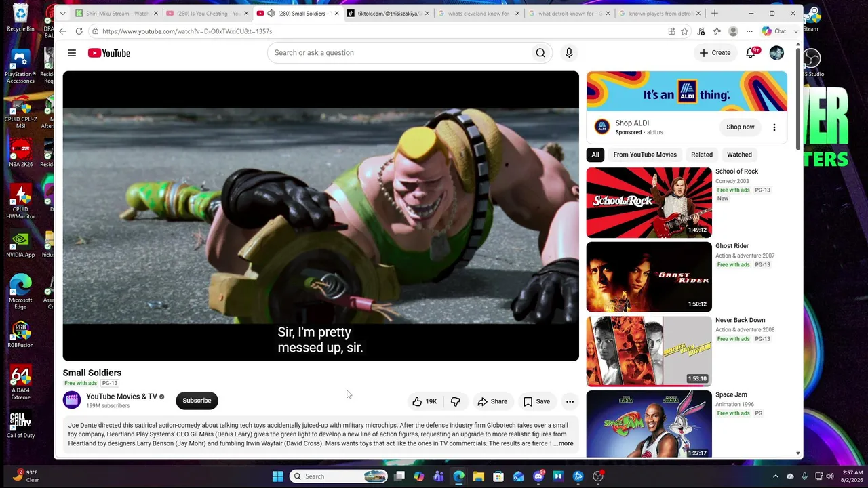Select the Related filter chip
The height and width of the screenshot is (488, 868).
pos(702,155)
